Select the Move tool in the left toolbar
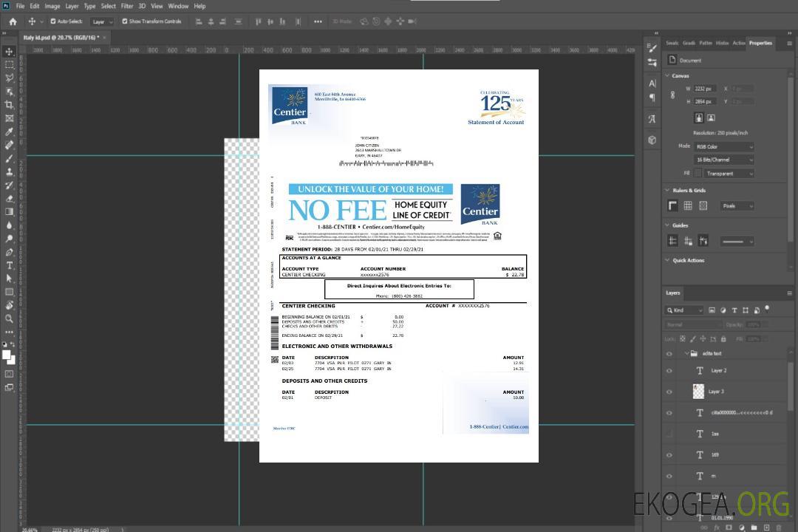Image resolution: width=798 pixels, height=532 pixels. (x=9, y=52)
